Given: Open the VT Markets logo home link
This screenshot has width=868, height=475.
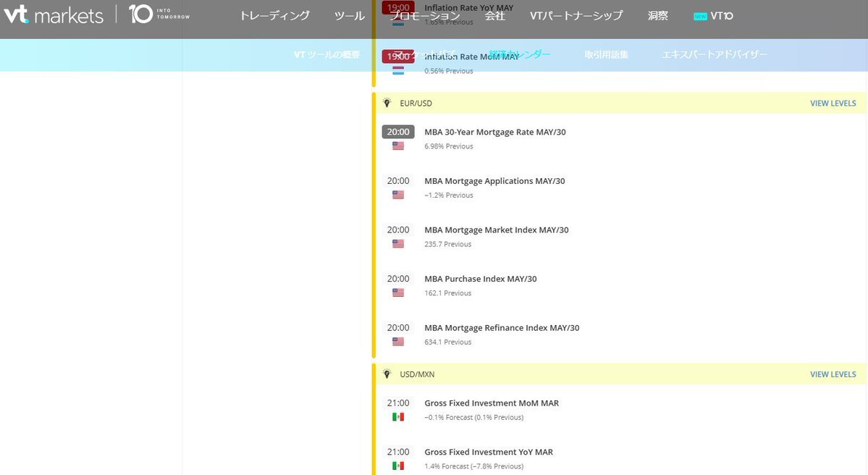Looking at the screenshot, I should pyautogui.click(x=54, y=14).
